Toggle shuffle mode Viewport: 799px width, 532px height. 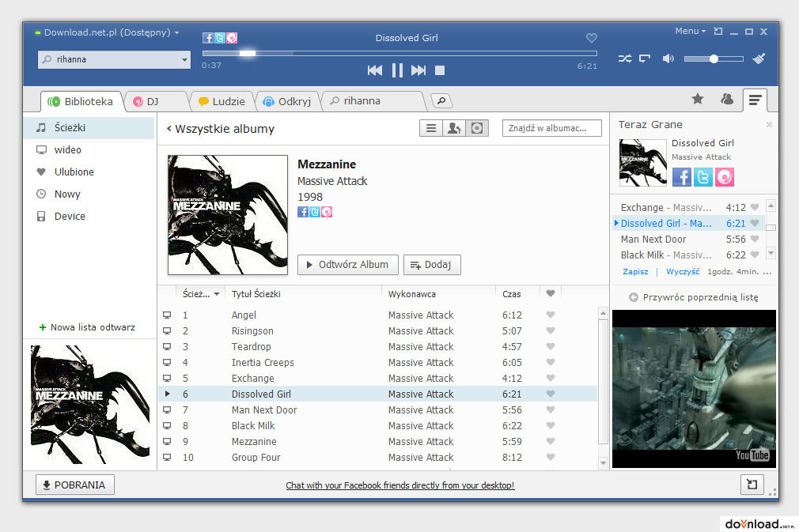coord(625,58)
